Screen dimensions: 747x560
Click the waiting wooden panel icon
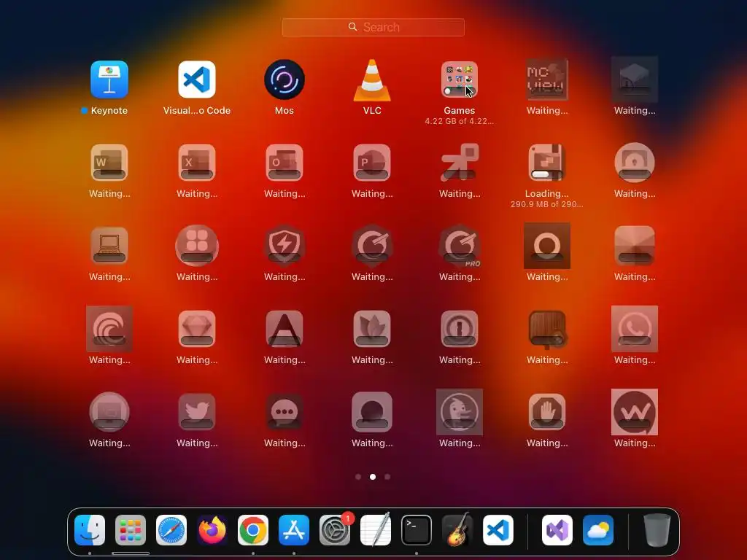[547, 329]
